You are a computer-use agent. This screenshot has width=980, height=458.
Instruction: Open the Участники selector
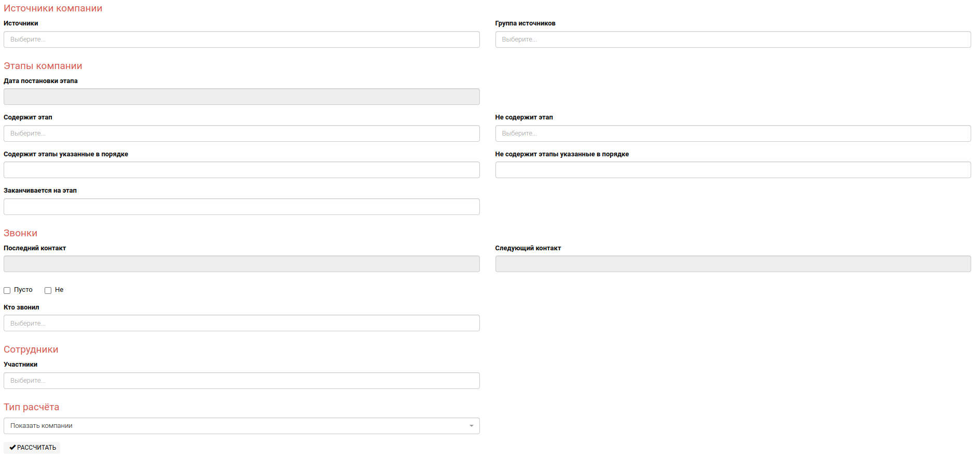241,381
